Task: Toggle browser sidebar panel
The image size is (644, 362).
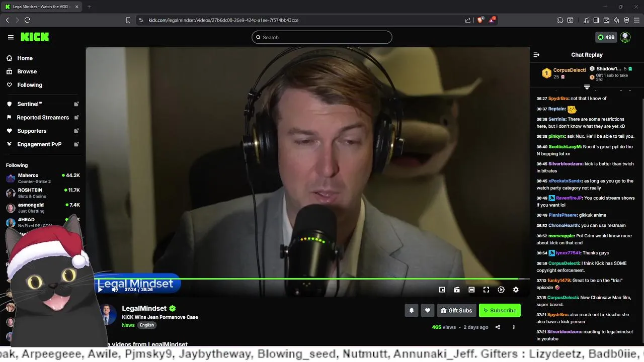Action: pyautogui.click(x=596, y=20)
